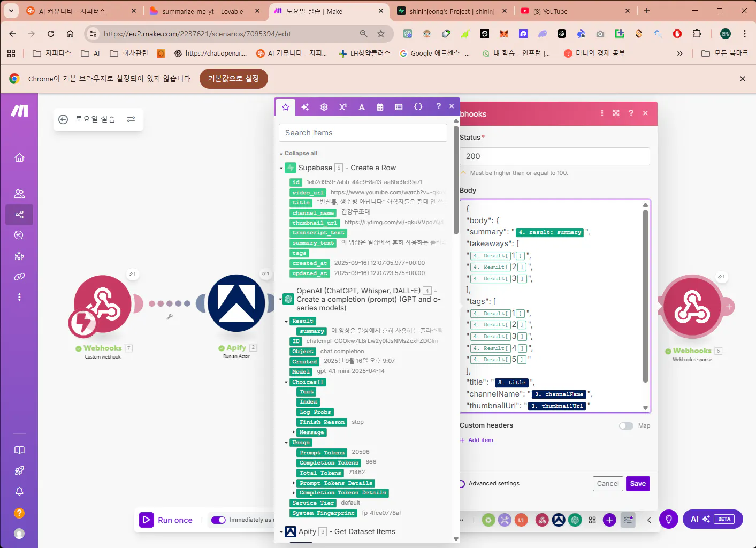This screenshot has height=548, width=756.
Task: Select the Webhook response module node
Action: point(692,307)
